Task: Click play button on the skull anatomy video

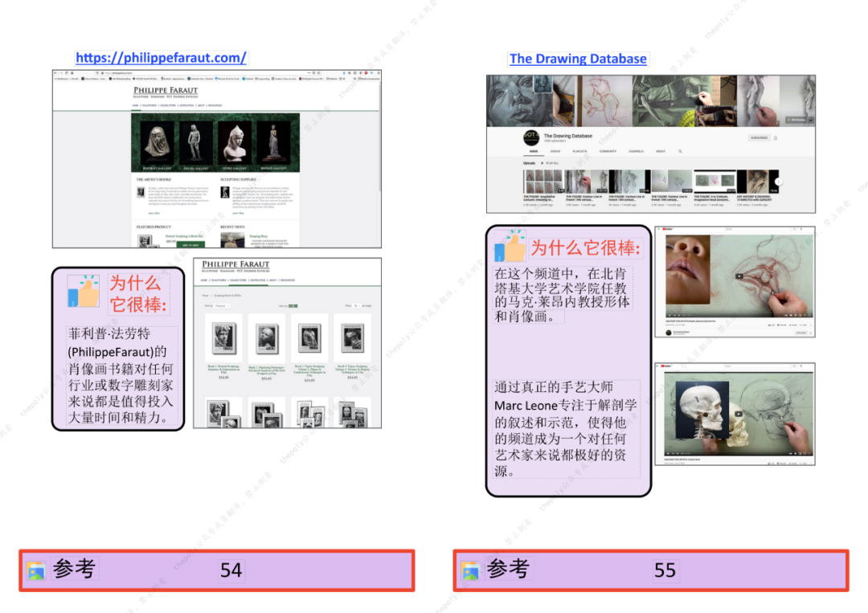Action: [739, 413]
